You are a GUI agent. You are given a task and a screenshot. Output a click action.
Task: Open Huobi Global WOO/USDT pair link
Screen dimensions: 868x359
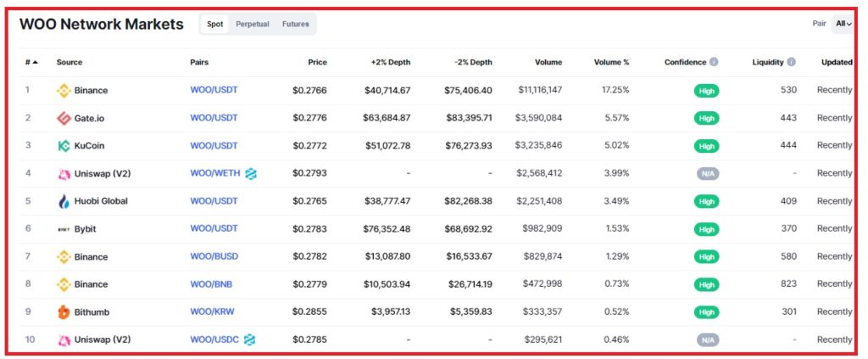[214, 200]
